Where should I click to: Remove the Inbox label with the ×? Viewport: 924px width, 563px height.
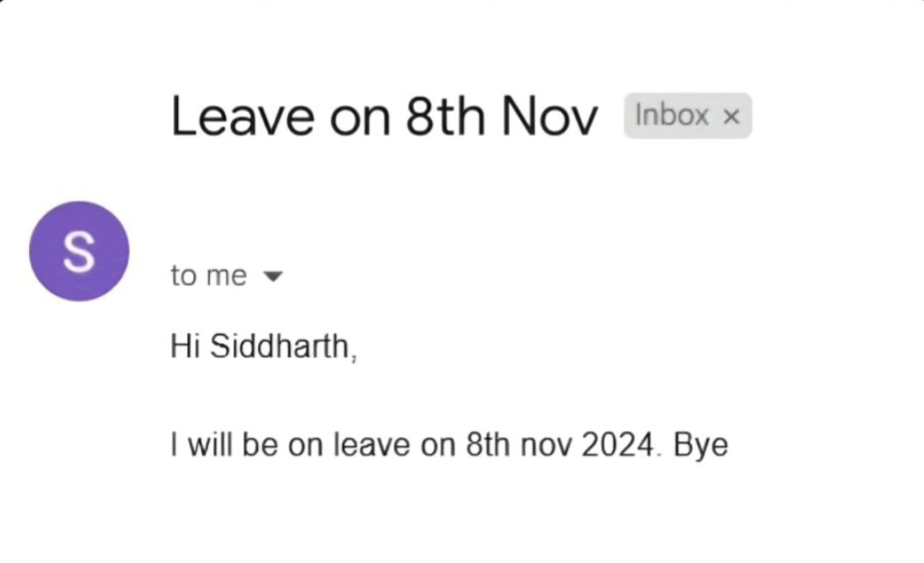(x=731, y=116)
